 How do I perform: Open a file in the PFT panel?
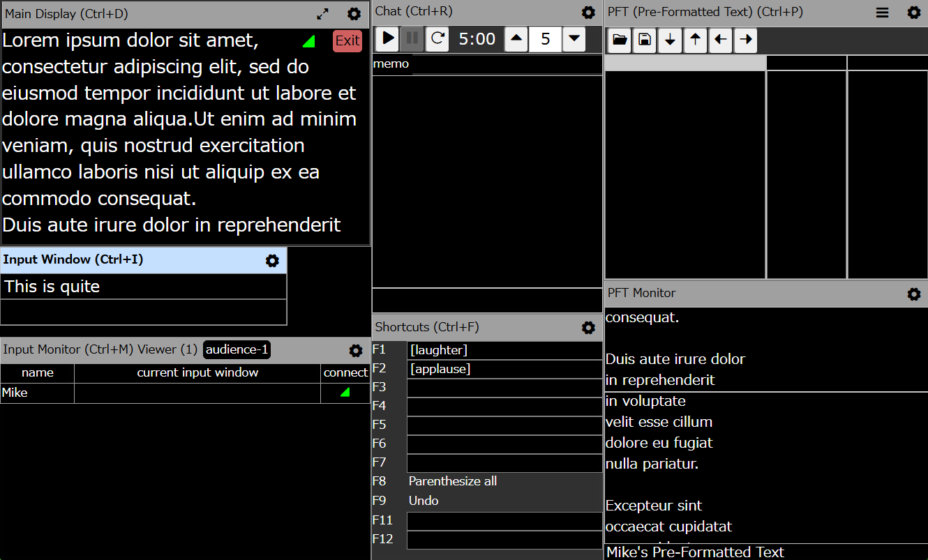(619, 40)
